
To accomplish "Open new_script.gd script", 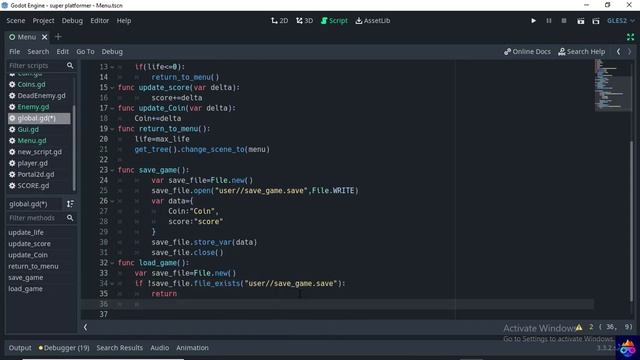I will [40, 152].
